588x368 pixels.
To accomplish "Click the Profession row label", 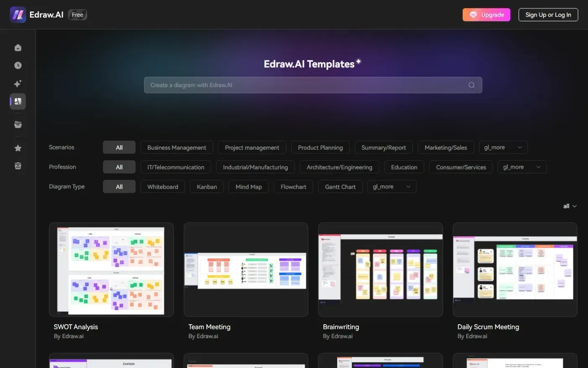I will coord(62,167).
